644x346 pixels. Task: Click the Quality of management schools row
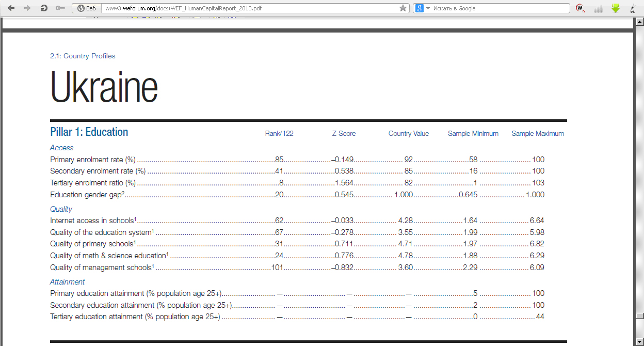point(102,268)
